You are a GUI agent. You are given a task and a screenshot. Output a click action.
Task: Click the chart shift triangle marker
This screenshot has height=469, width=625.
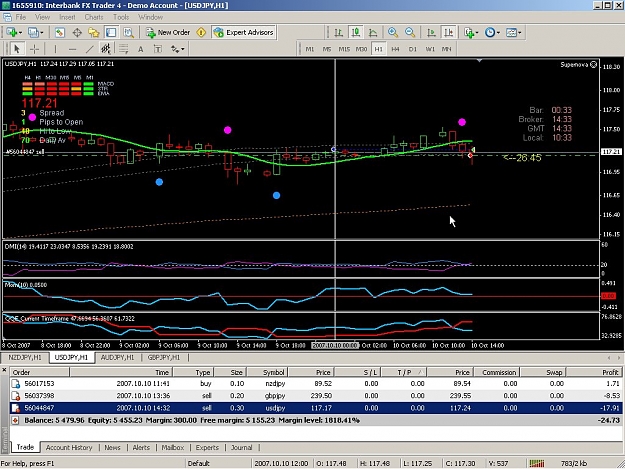tap(480, 61)
